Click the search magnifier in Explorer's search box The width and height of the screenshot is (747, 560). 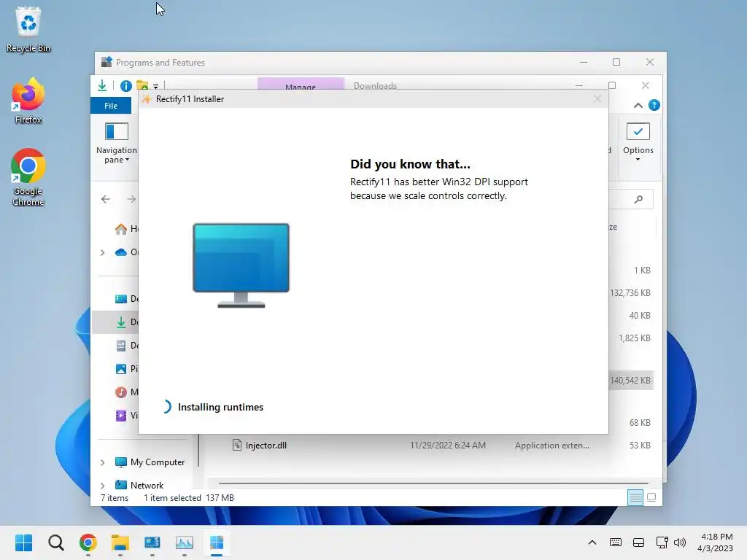click(x=638, y=199)
